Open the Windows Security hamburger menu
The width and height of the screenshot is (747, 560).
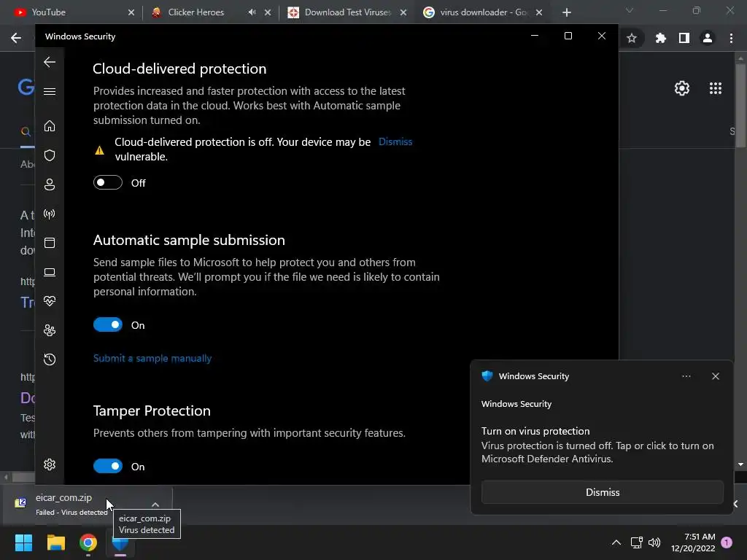click(50, 91)
